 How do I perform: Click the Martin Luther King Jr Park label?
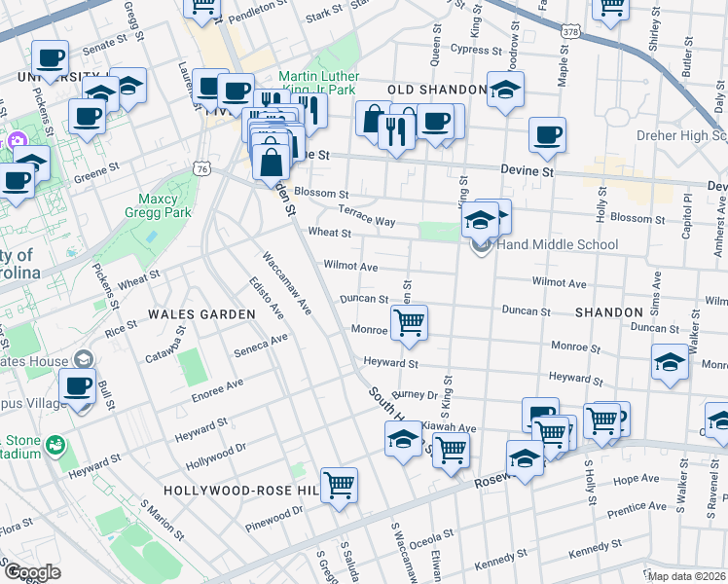(319, 83)
